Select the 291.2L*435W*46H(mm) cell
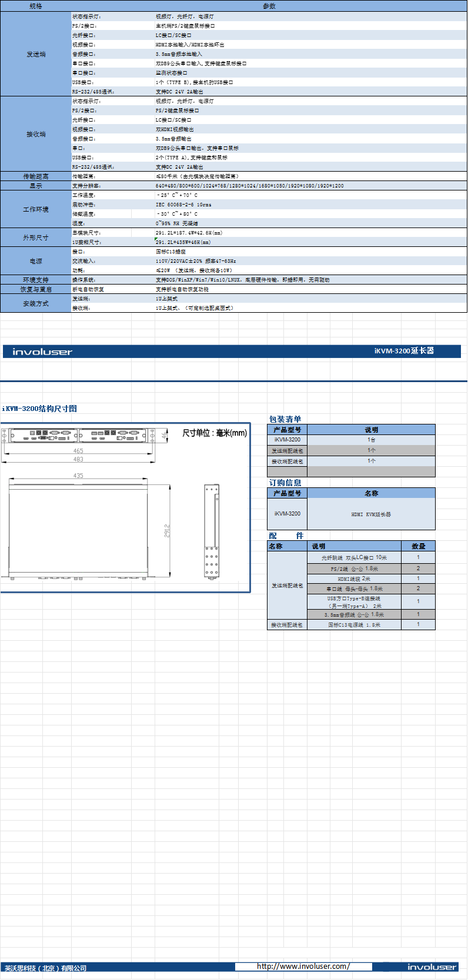The image size is (468, 980). click(x=311, y=242)
